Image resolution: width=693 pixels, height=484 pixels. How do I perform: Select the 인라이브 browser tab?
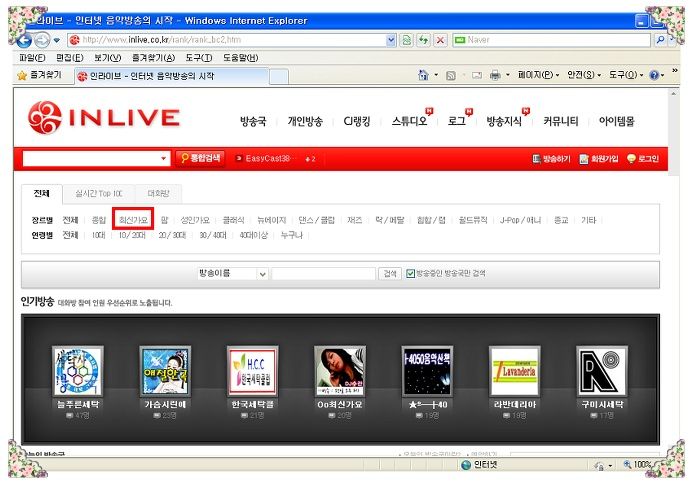pos(172,76)
